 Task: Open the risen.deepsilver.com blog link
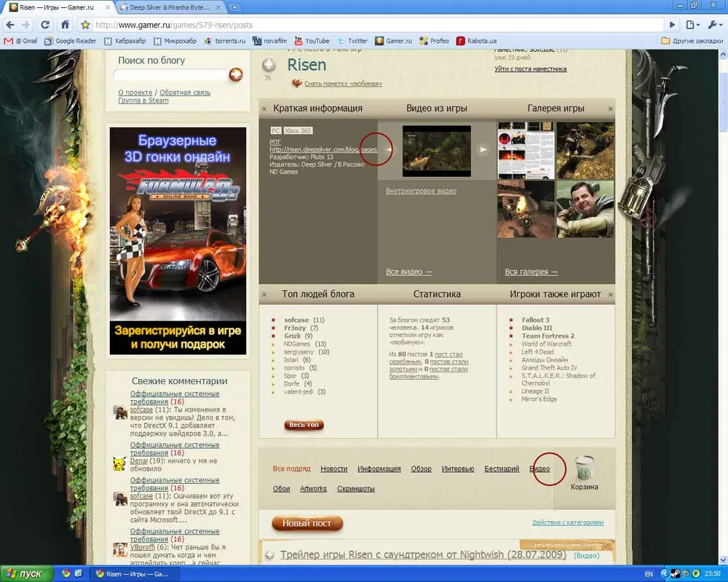323,149
